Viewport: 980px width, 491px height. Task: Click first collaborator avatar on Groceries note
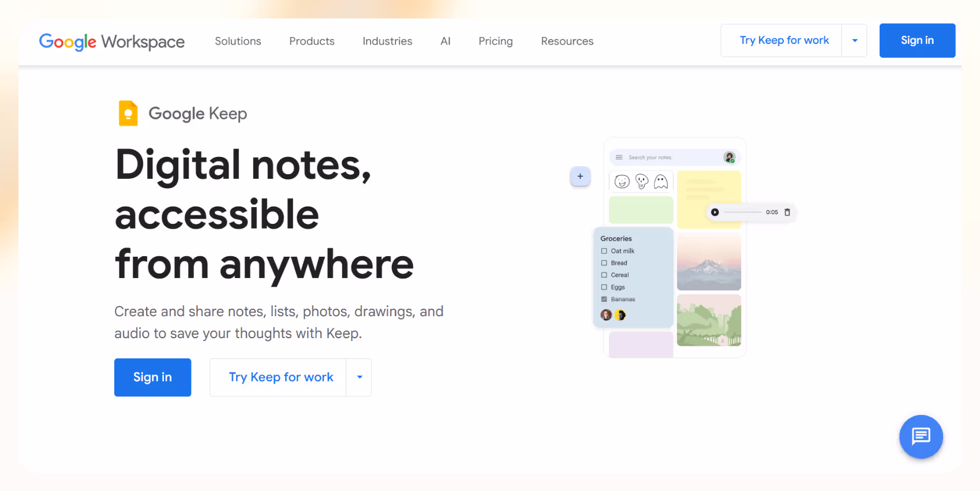pyautogui.click(x=606, y=315)
